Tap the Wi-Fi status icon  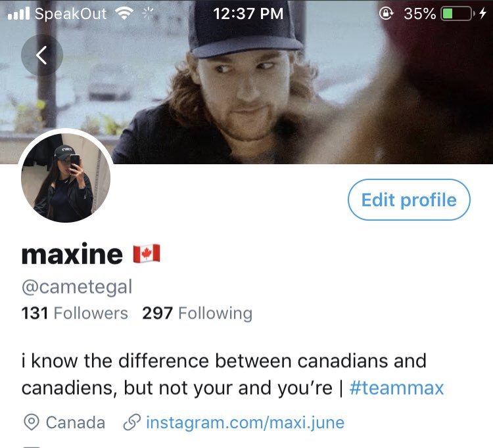tap(124, 13)
